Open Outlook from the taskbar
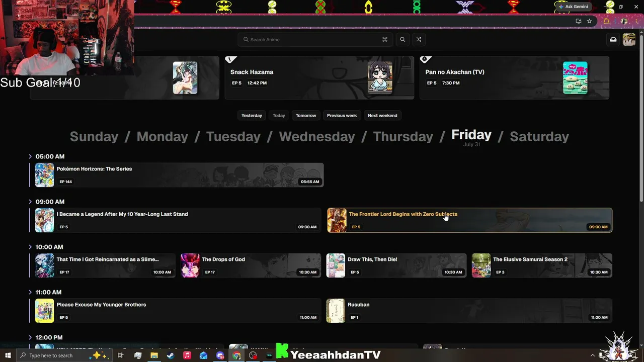This screenshot has height=362, width=644. coord(204,355)
